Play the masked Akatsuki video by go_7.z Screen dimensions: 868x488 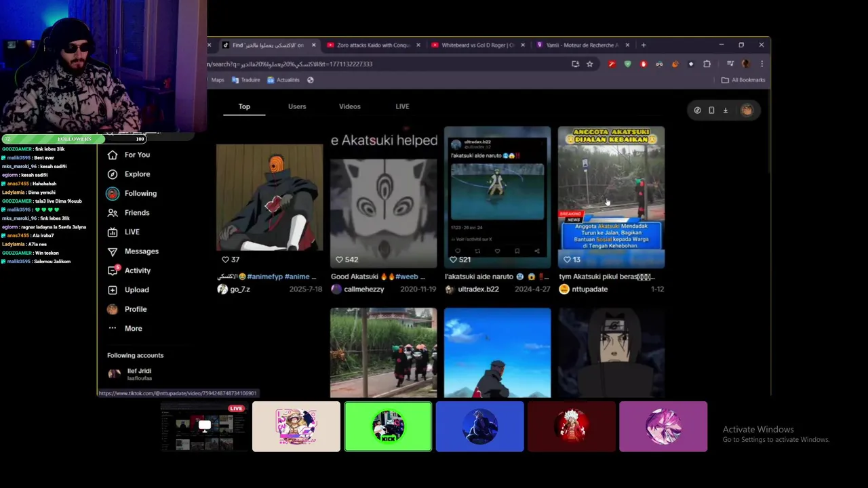pos(270,197)
